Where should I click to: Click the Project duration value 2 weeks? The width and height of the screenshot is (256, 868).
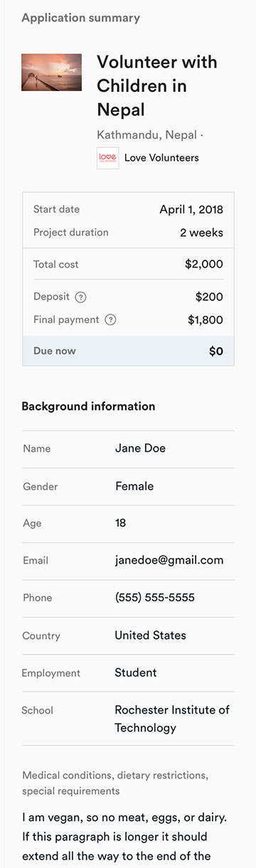pyautogui.click(x=202, y=233)
